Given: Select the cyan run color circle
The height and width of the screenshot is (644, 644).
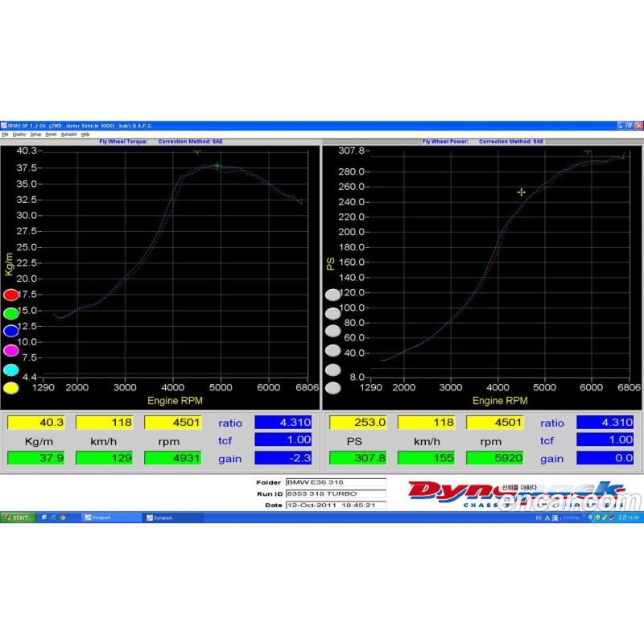Looking at the screenshot, I should (x=10, y=369).
